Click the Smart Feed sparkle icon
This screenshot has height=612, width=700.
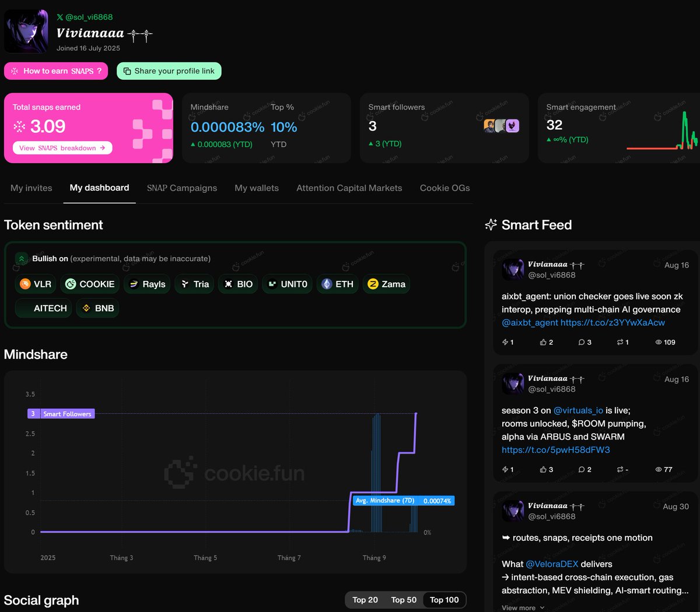pos(491,225)
